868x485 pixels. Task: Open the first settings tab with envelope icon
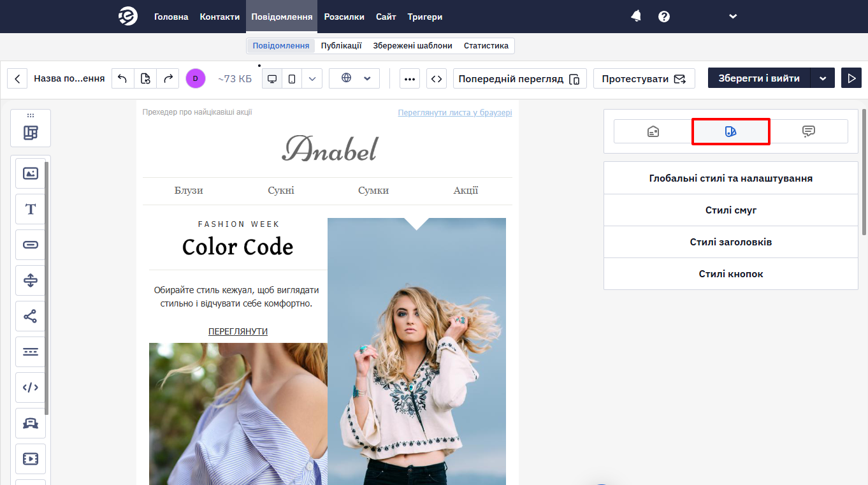click(x=653, y=131)
